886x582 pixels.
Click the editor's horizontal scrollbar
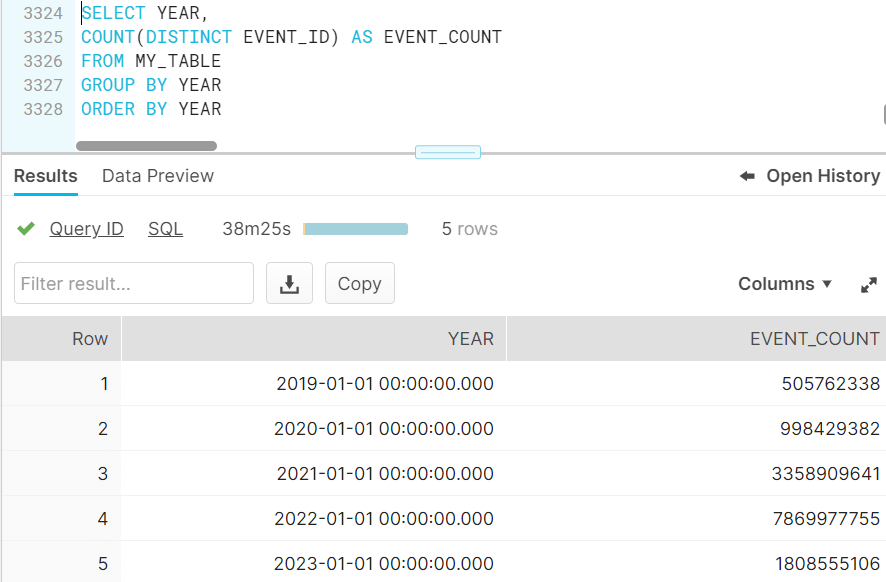pos(146,146)
